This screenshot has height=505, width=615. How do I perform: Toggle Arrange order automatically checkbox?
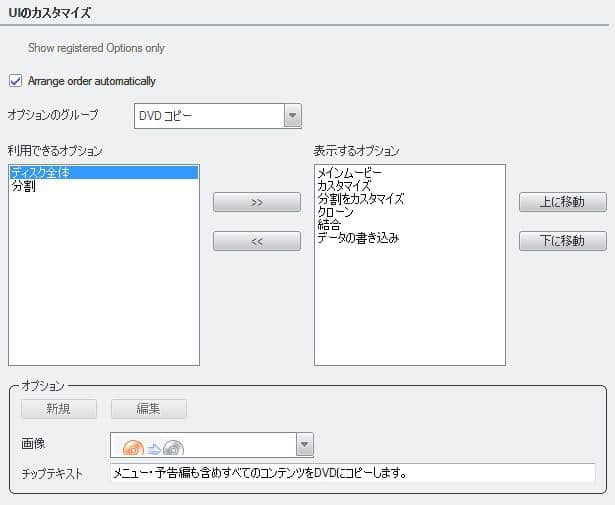click(15, 81)
